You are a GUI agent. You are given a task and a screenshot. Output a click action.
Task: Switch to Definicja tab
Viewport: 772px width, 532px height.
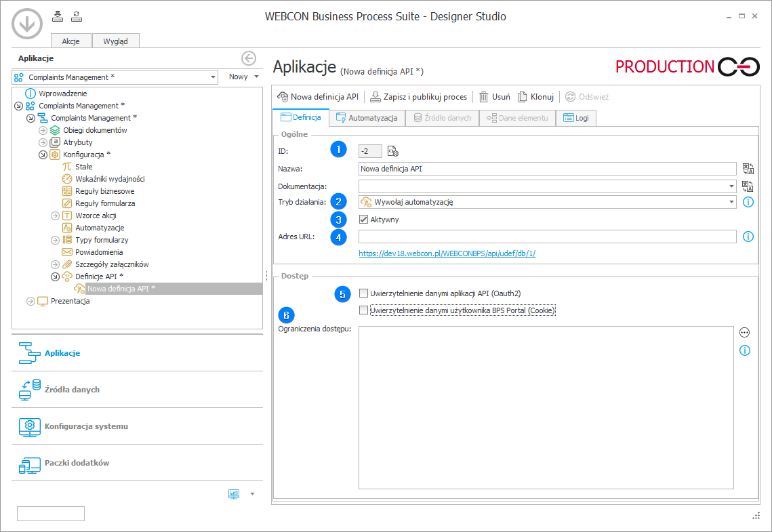point(301,117)
